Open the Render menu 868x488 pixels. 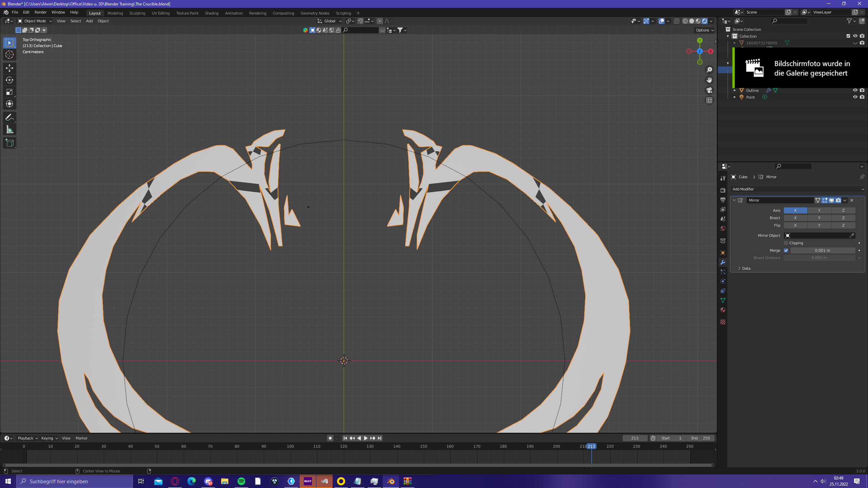coord(40,12)
